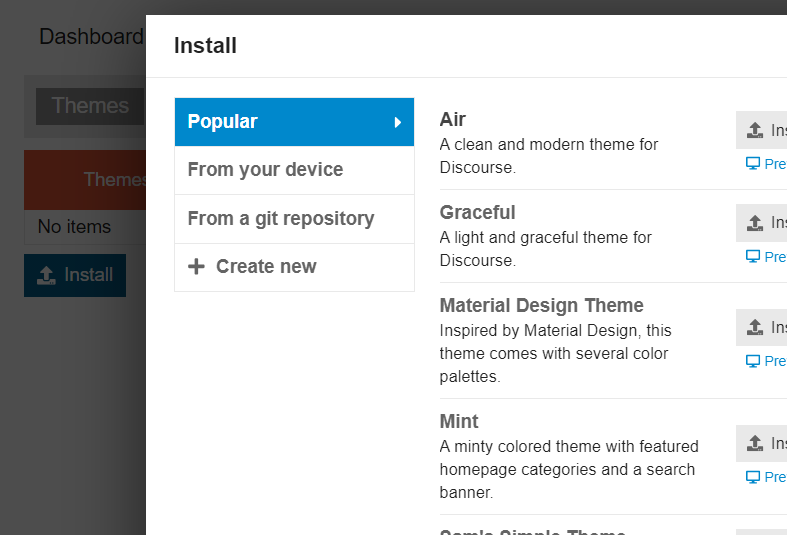The image size is (787, 535).
Task: Click the upload icon on Graceful install button
Action: pos(755,223)
